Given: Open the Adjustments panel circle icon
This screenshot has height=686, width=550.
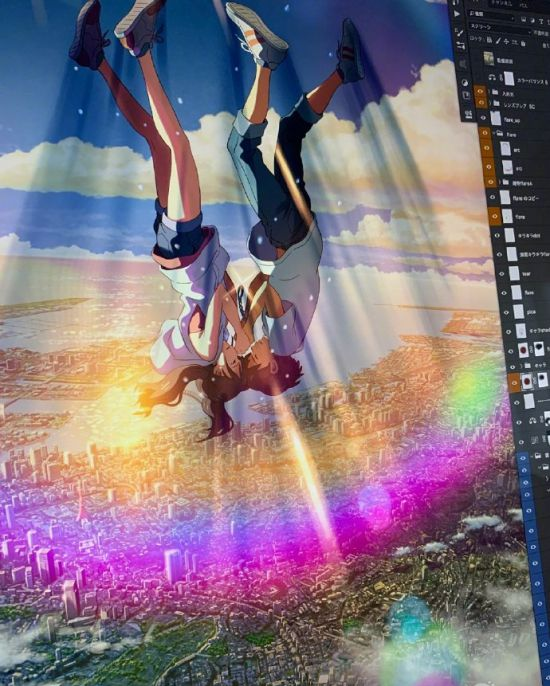Looking at the screenshot, I should click(x=465, y=82).
